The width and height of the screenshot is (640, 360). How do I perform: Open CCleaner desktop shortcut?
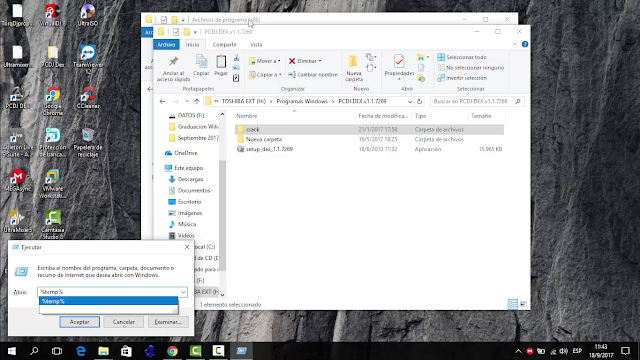point(88,98)
